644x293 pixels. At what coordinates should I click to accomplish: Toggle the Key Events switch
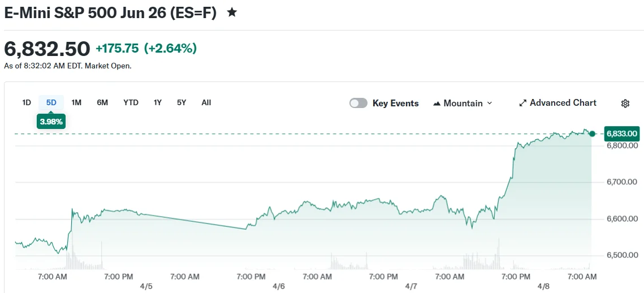(x=358, y=103)
